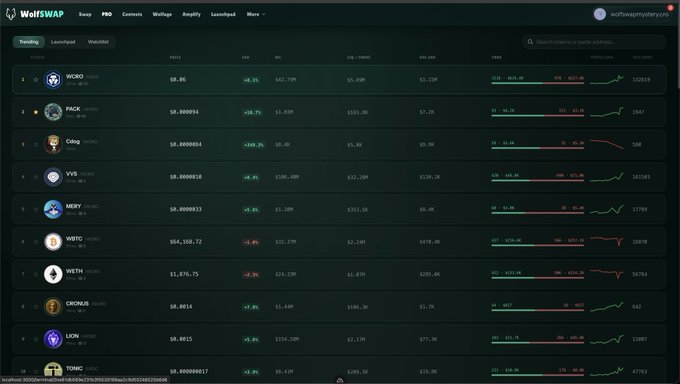This screenshot has height=384, width=680.
Task: Open the LION token icon
Action: (53, 339)
